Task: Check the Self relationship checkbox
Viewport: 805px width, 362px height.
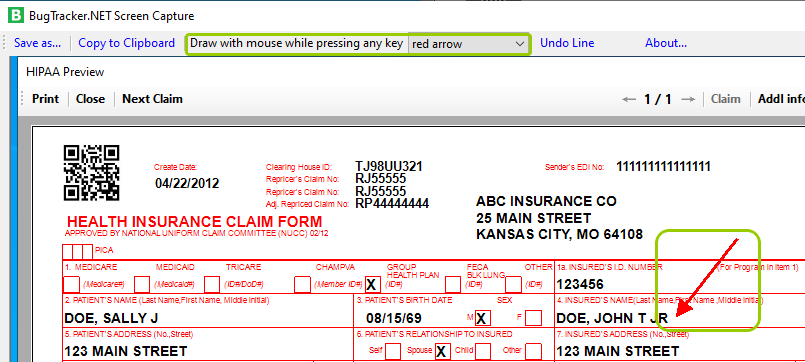Action: click(393, 351)
